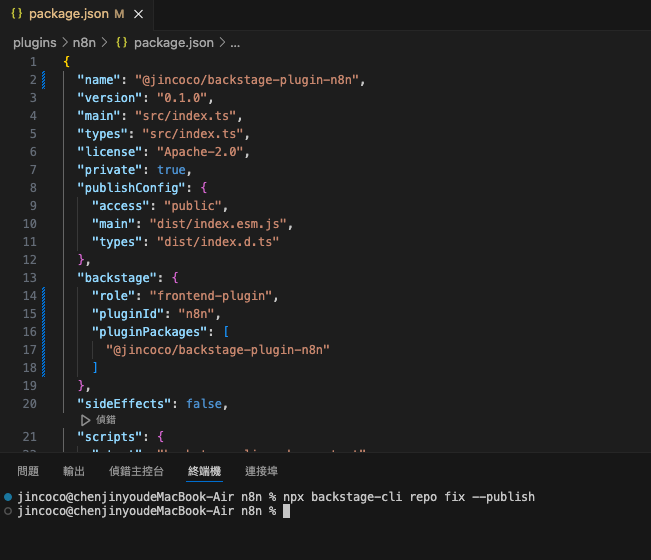The image size is (651, 560).
Task: Select the 終端機 panel tab
Action: tap(204, 471)
